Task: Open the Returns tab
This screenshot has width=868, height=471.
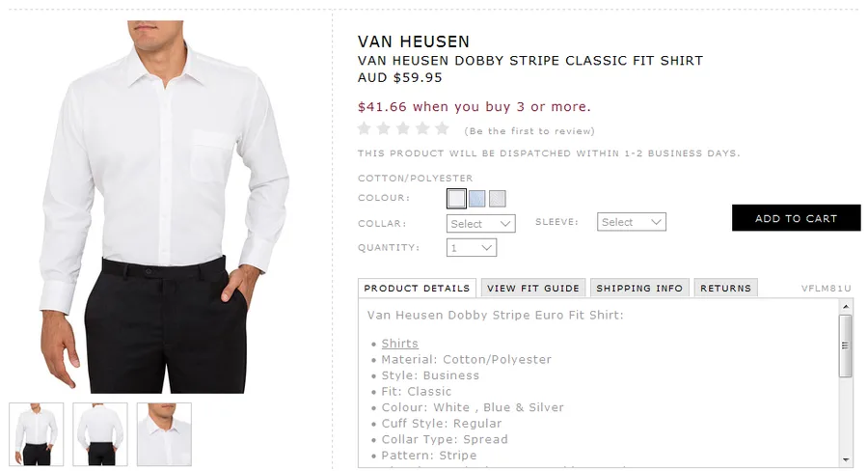Action: (725, 288)
